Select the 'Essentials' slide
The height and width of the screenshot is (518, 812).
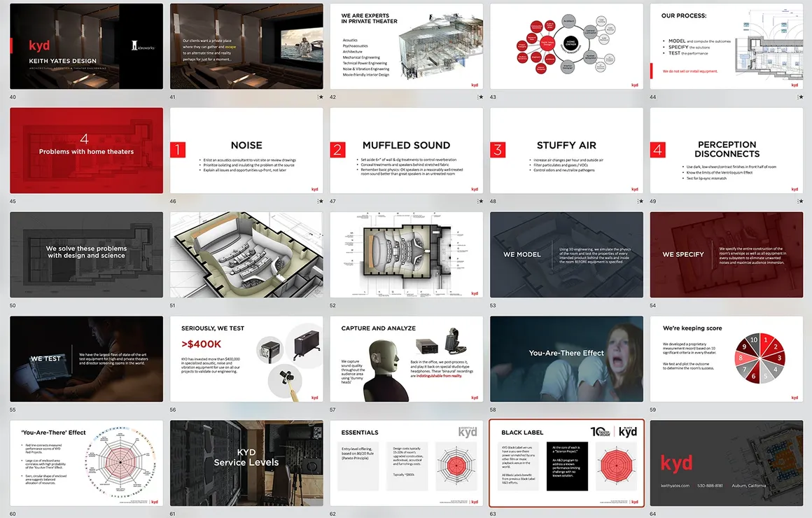407,463
